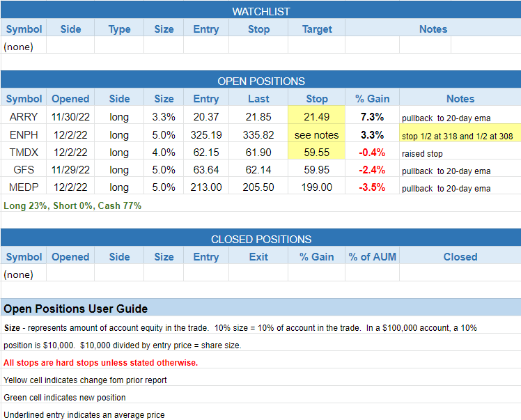This screenshot has width=521, height=420.
Task: Select the TMDX symbol cell
Action: [x=24, y=153]
